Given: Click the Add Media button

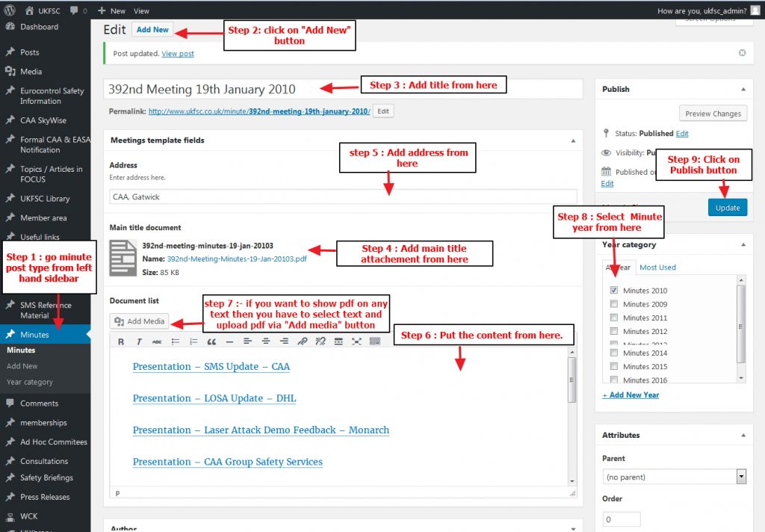Looking at the screenshot, I should click(x=140, y=321).
